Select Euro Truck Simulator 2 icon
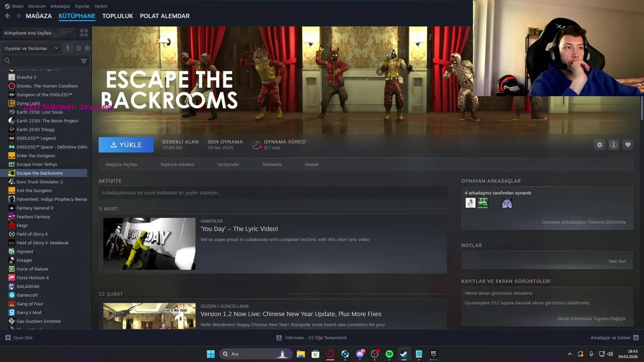The image size is (644, 362). pos(12,182)
